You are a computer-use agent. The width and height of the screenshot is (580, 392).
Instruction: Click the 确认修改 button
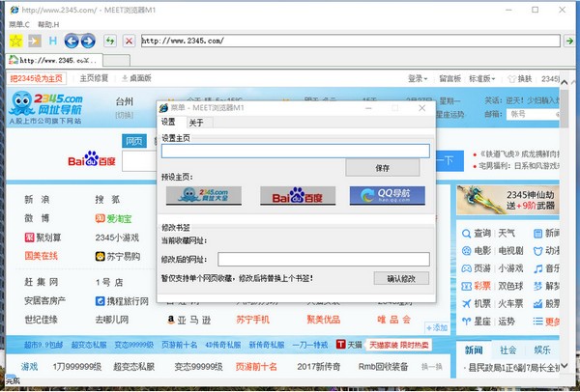click(401, 279)
